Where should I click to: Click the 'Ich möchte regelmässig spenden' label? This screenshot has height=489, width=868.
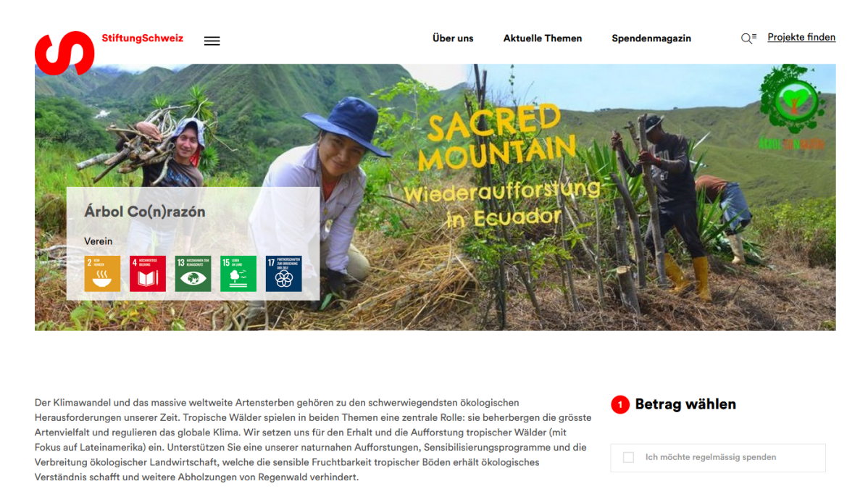tap(711, 457)
